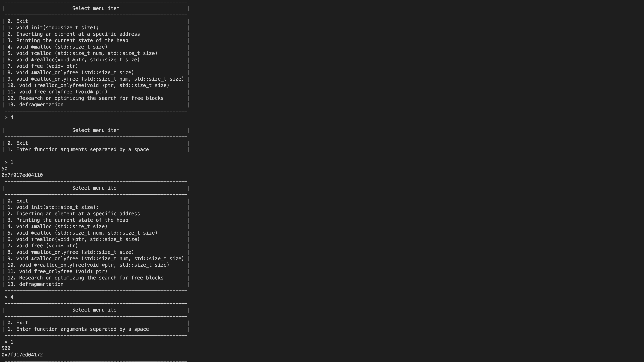Image resolution: width=644 pixels, height=362 pixels.
Task: Click the entered value 500
Action: tap(6, 348)
